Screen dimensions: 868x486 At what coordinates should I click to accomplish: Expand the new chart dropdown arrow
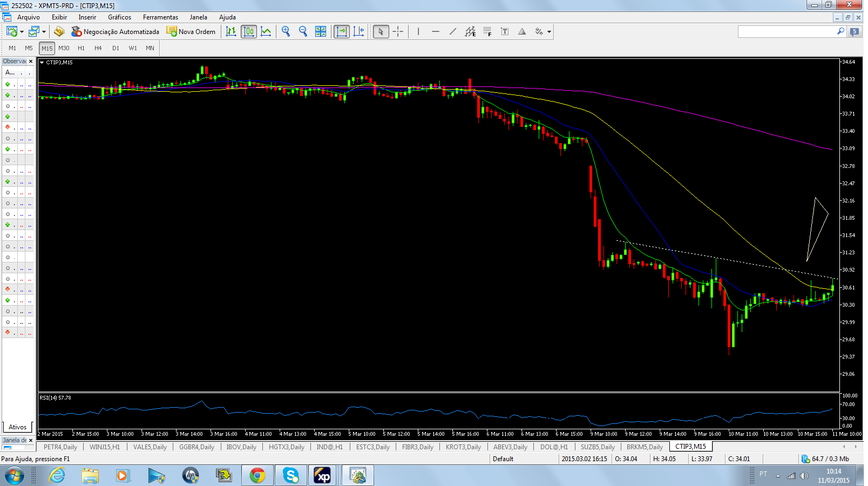[22, 32]
